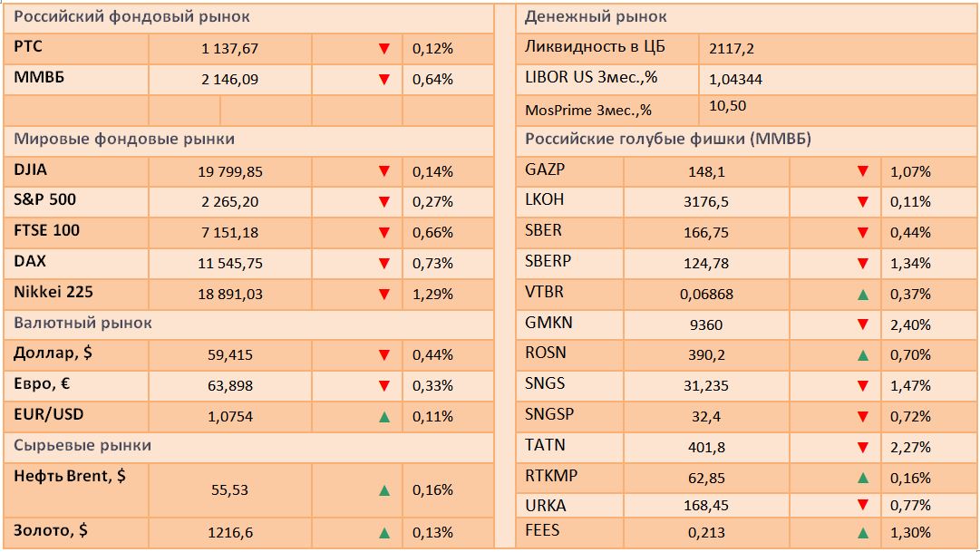The height and width of the screenshot is (552, 980).
Task: Click the green up arrow for VTBR
Action: [x=862, y=294]
